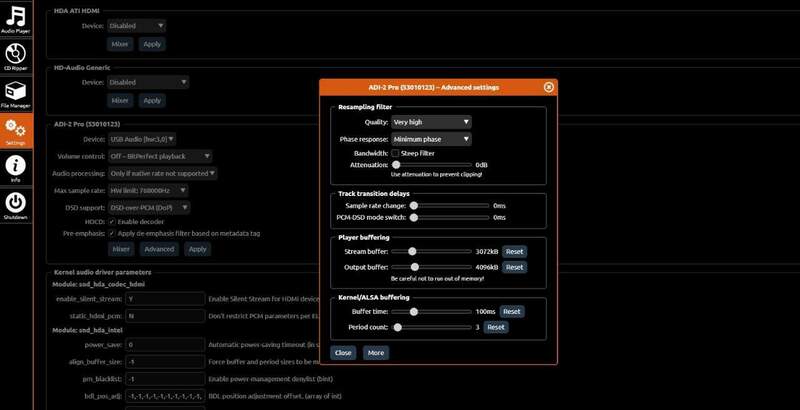Close Advanced settings with the X icon
Image resolution: width=800 pixels, height=410 pixels.
click(548, 87)
